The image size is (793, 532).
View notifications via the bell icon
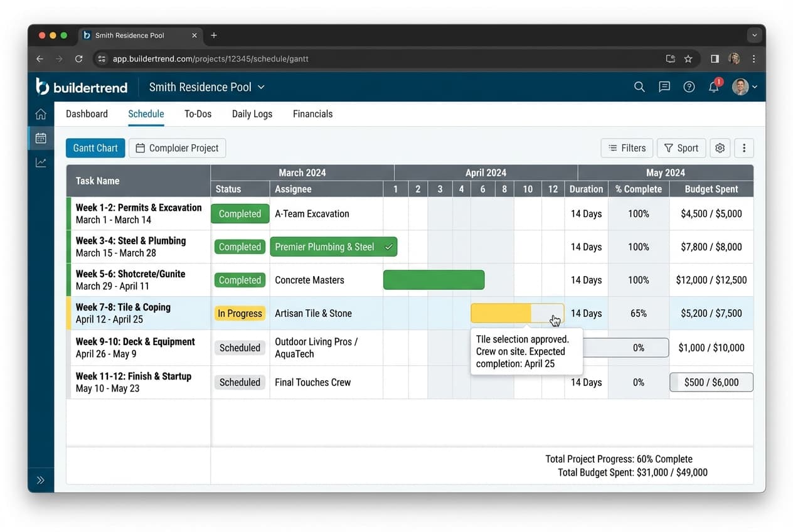click(713, 87)
